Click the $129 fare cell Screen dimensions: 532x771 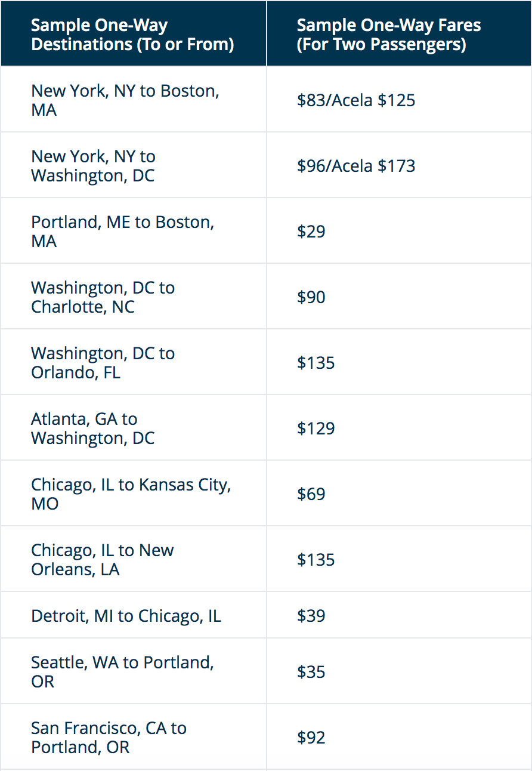[316, 428]
